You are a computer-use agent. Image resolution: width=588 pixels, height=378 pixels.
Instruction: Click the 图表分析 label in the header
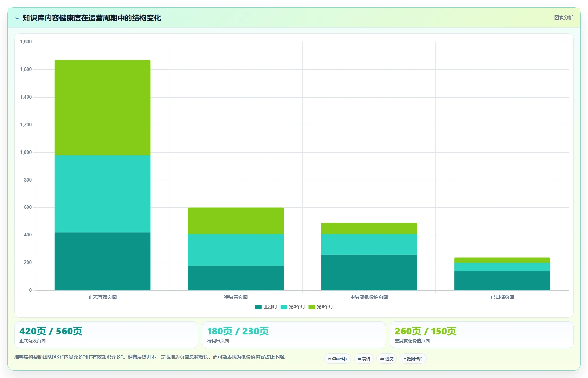563,17
